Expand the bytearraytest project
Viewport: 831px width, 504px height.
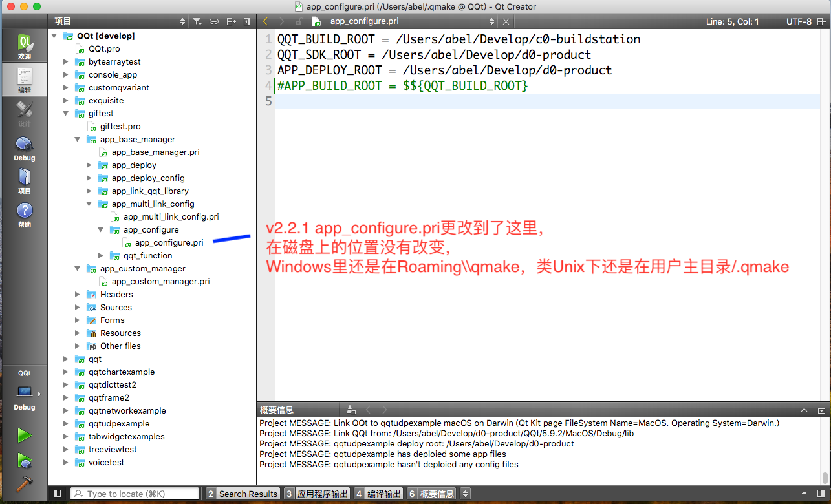[x=66, y=62]
